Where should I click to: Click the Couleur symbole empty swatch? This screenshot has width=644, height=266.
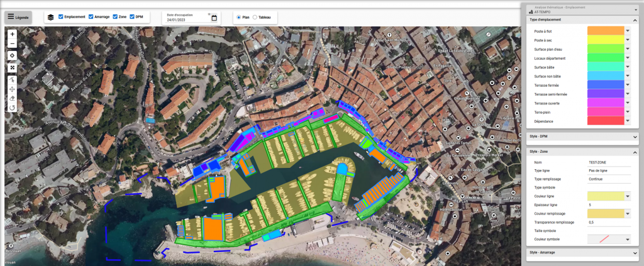pyautogui.click(x=606, y=240)
